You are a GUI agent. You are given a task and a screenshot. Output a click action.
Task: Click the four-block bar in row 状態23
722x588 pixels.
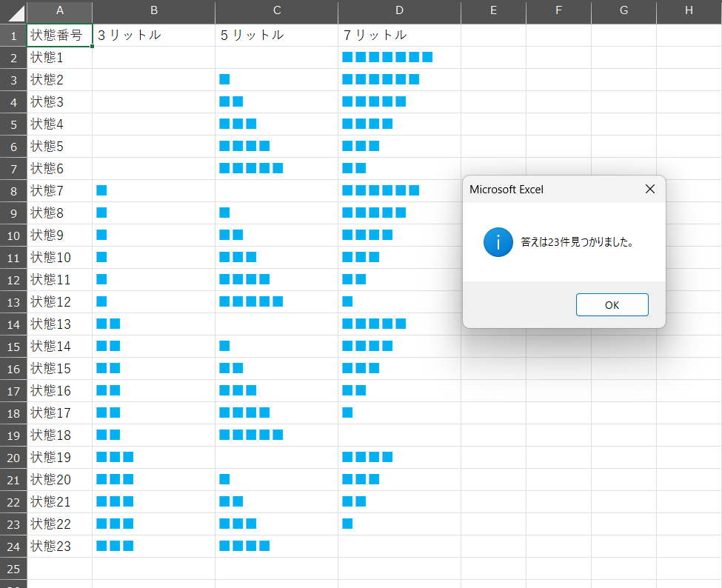click(244, 546)
